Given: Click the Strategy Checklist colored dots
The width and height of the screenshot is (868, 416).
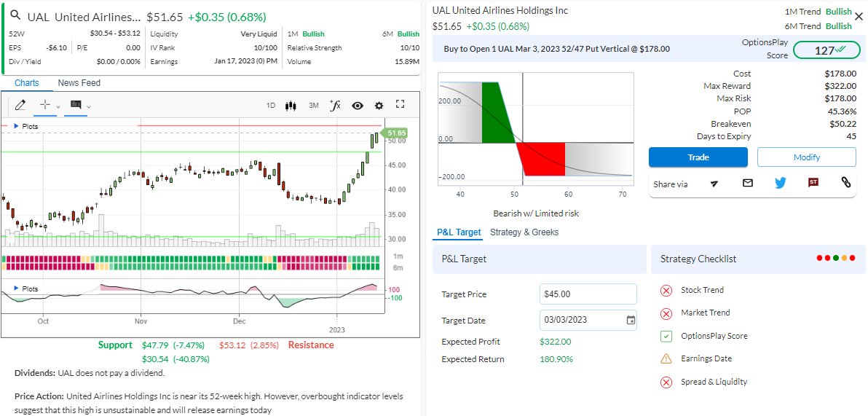Looking at the screenshot, I should tap(836, 258).
